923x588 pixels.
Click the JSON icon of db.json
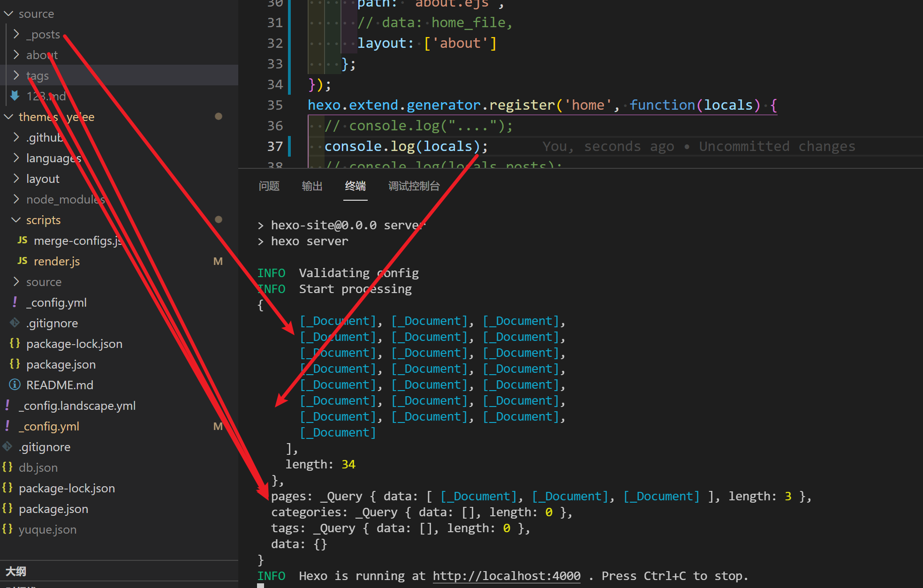[x=8, y=467]
